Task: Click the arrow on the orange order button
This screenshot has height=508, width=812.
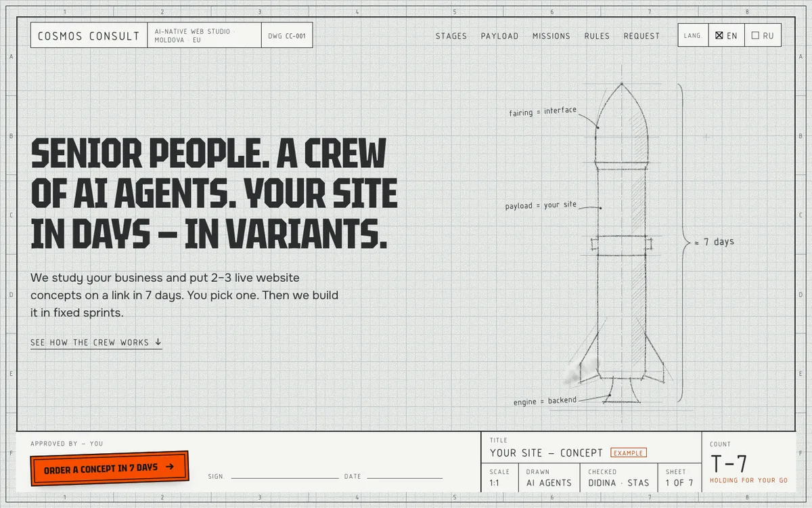Action: 170,466
